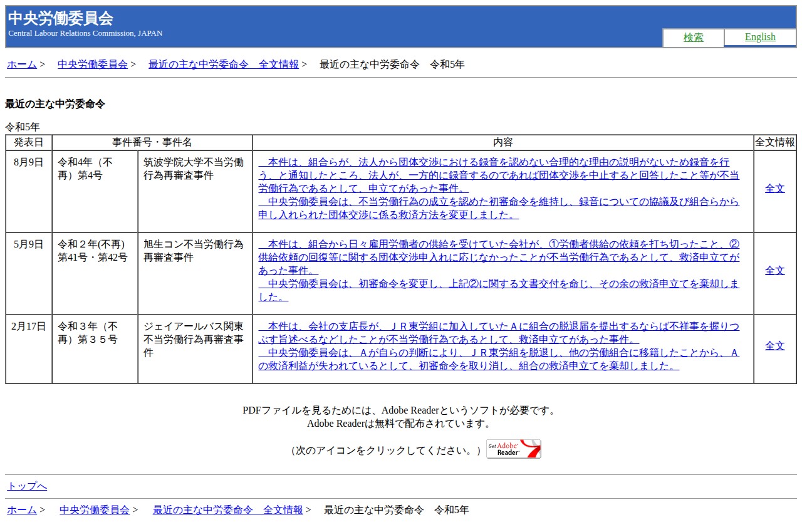
Task: Open the 筑波学院大学 case summary link
Action: point(499,188)
